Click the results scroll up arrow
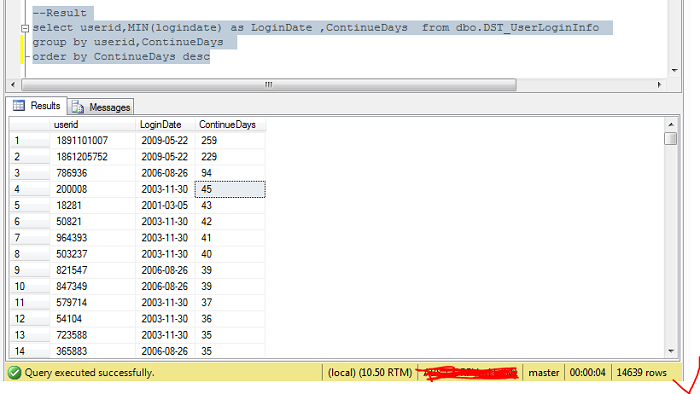Screen dimensions: 700x394 (671, 124)
